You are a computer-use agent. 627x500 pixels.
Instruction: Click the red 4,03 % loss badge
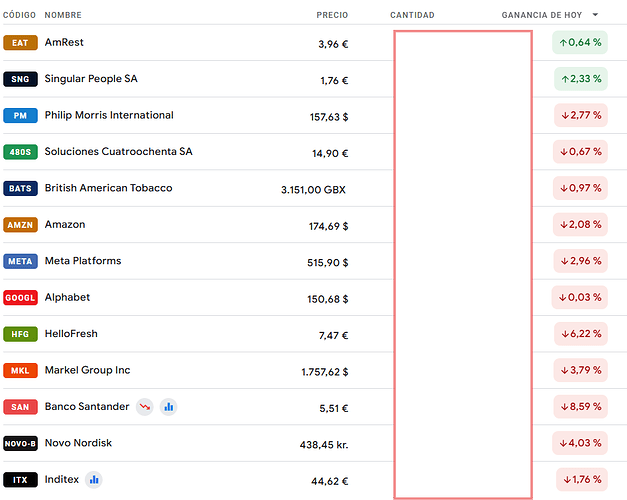(x=580, y=443)
